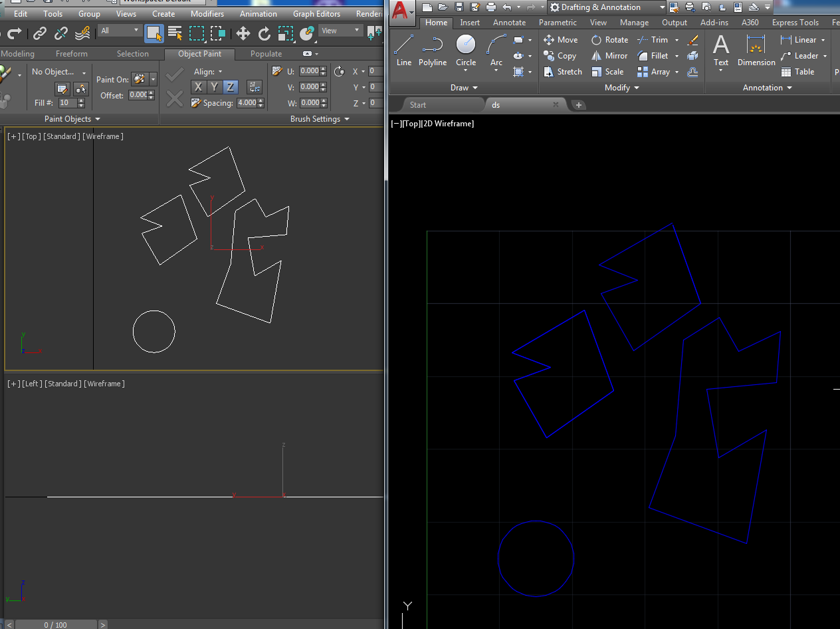Click the cancel X icon in Object Paint
This screenshot has width=840, height=629.
(175, 98)
